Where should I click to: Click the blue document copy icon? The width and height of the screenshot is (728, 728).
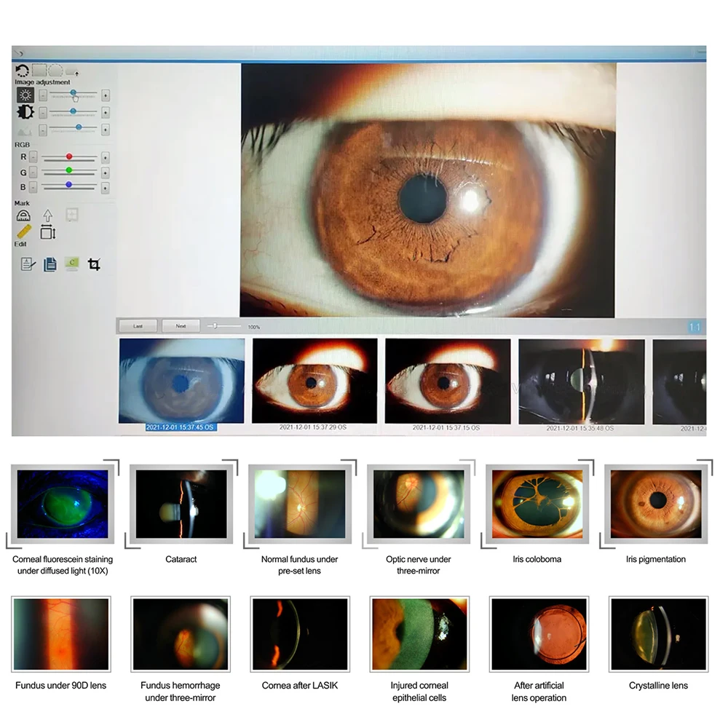coord(50,264)
